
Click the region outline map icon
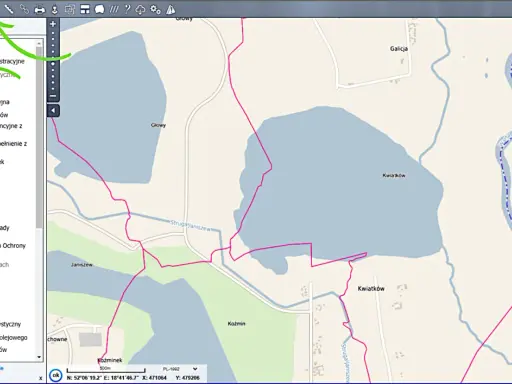click(x=99, y=10)
